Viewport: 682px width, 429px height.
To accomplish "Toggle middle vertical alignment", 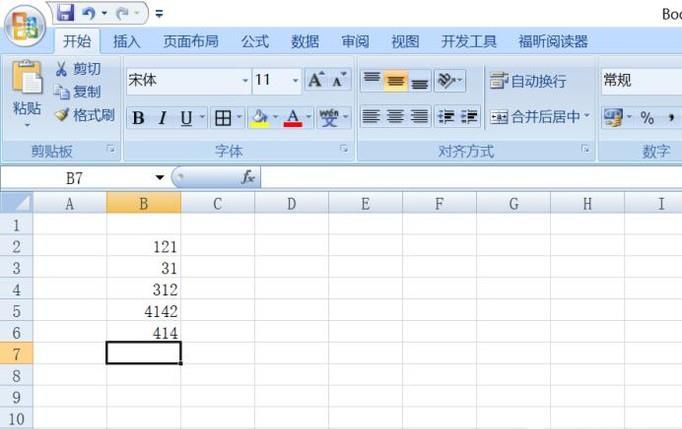I will pyautogui.click(x=395, y=80).
